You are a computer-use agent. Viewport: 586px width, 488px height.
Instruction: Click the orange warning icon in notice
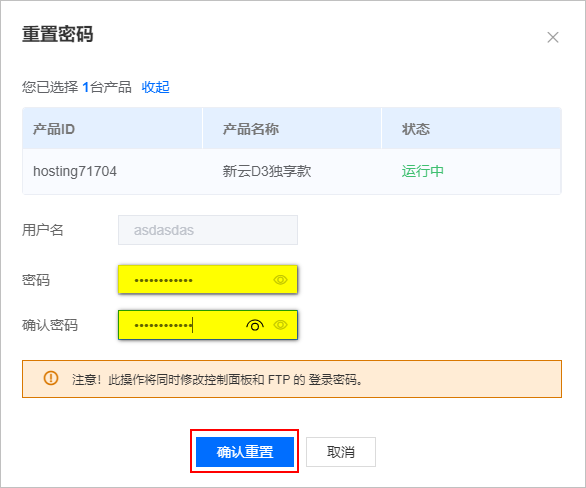(x=51, y=378)
